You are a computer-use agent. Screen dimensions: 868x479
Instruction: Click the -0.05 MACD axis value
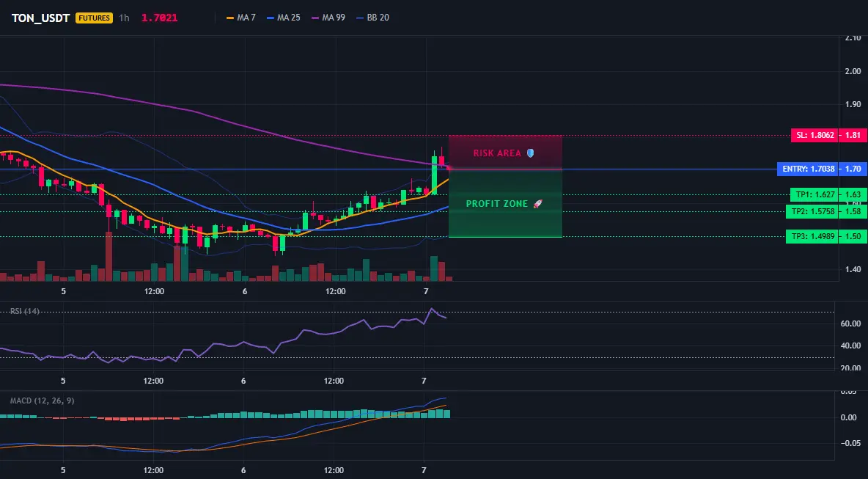pyautogui.click(x=852, y=443)
